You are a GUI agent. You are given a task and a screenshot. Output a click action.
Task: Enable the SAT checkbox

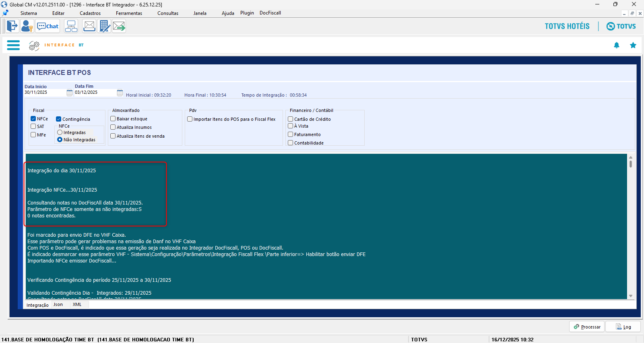click(33, 126)
